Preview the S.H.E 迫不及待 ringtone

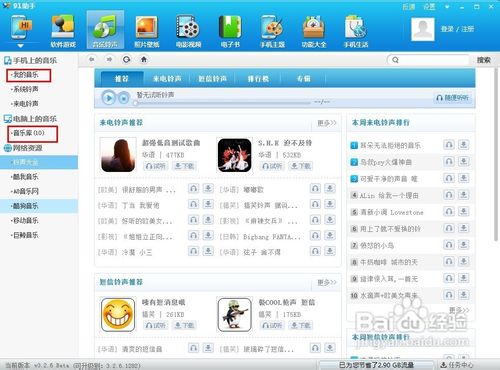click(x=272, y=166)
